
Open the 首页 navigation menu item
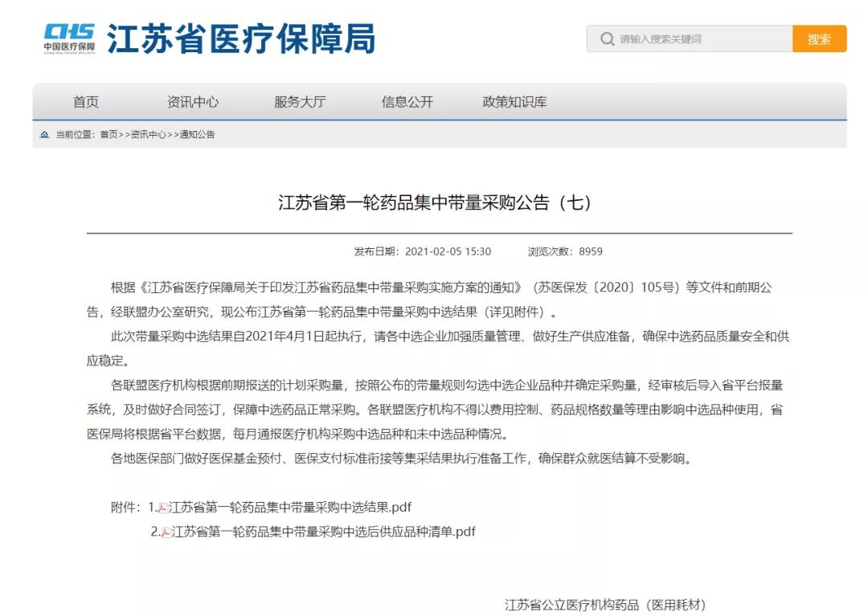coord(86,102)
